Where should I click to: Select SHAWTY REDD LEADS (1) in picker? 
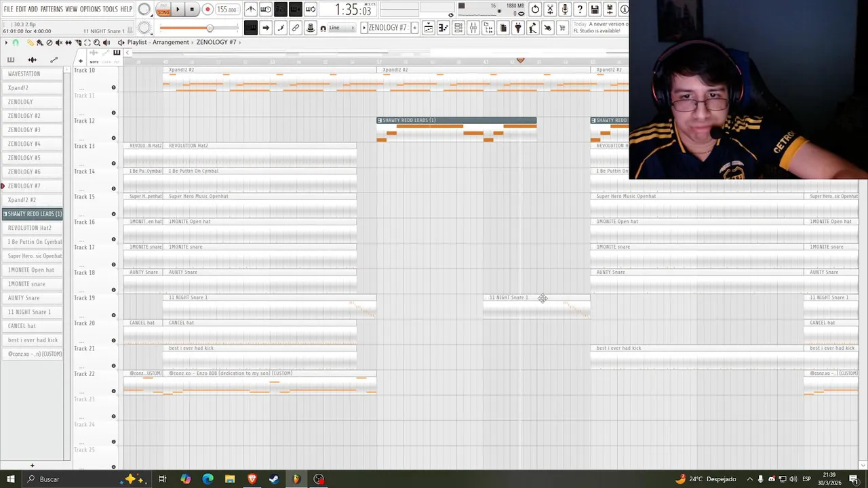click(33, 213)
